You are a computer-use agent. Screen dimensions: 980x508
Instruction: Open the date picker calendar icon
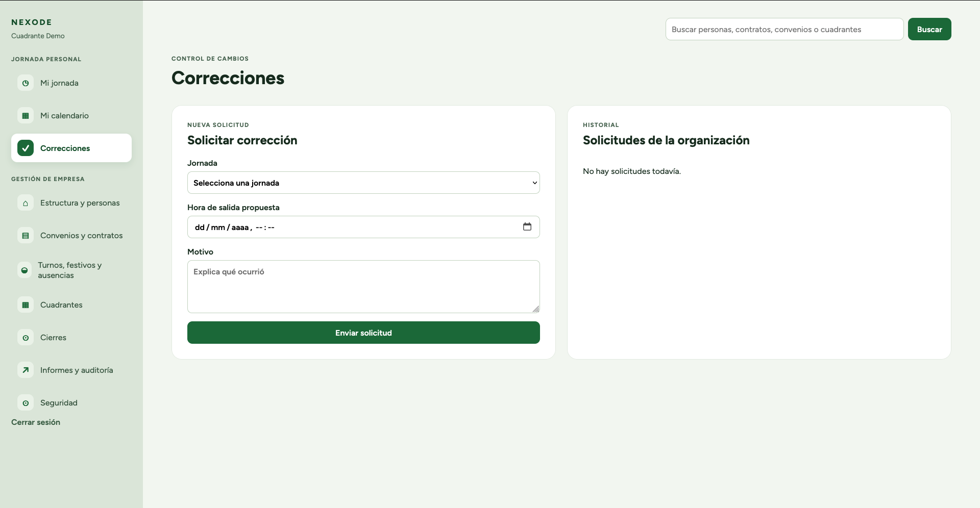pos(527,227)
